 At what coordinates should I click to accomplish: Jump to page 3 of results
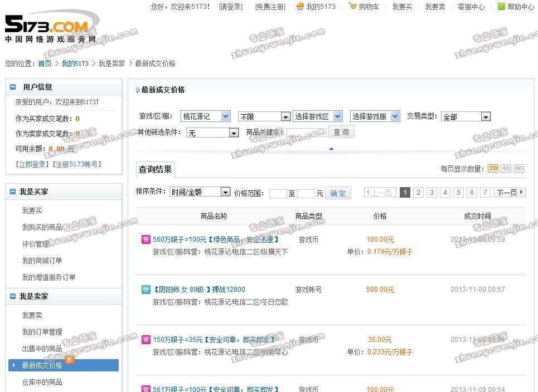coord(432,192)
